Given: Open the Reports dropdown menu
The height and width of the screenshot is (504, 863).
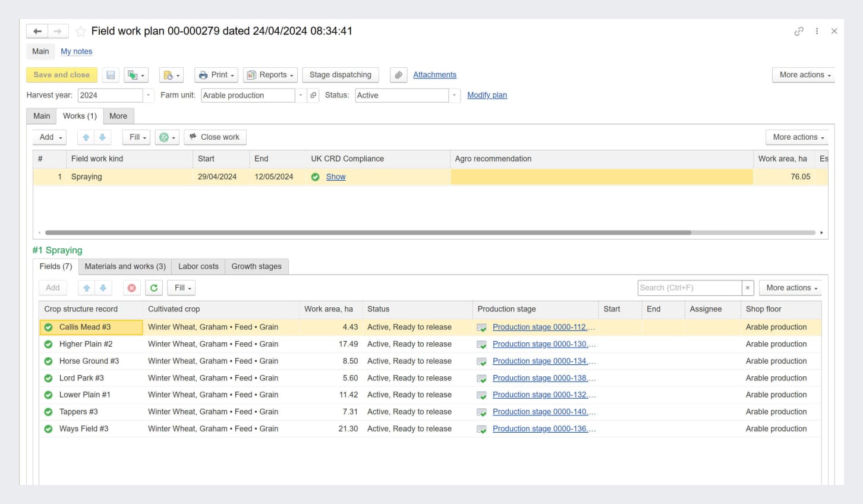Looking at the screenshot, I should pos(270,75).
